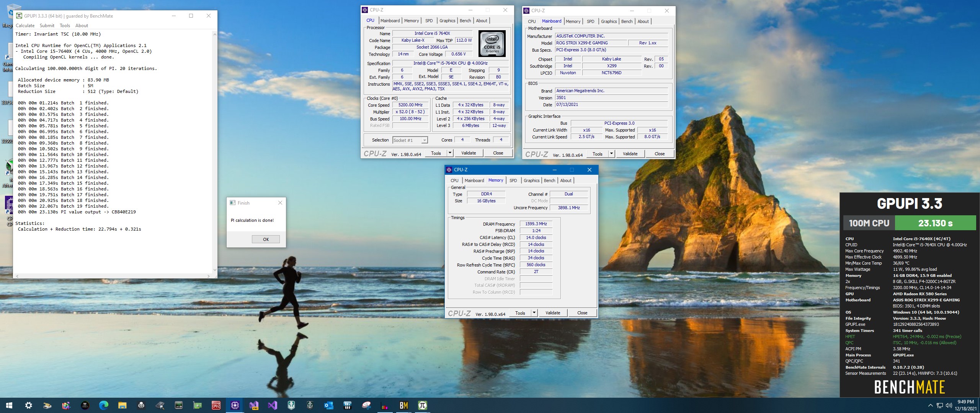
Task: Open the Tools menu in GPUPI
Action: click(x=65, y=26)
